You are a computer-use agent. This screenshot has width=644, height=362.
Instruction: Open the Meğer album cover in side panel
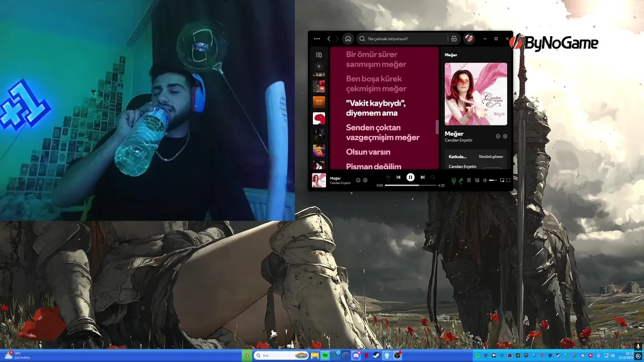476,94
